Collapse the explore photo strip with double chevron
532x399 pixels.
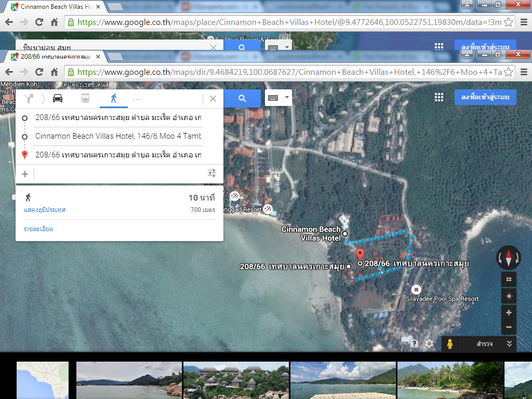coord(509,344)
